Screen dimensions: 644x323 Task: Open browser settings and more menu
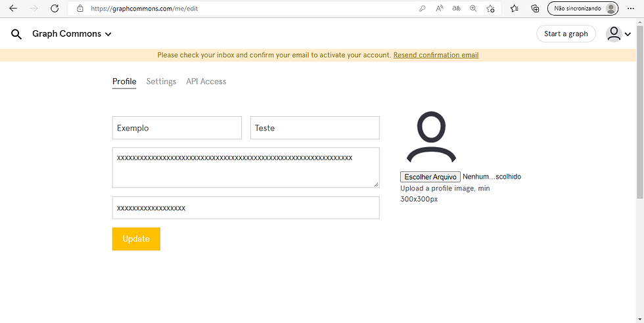[631, 9]
